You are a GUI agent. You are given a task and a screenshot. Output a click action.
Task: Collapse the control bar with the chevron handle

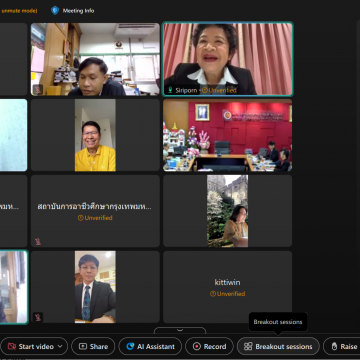tap(180, 330)
